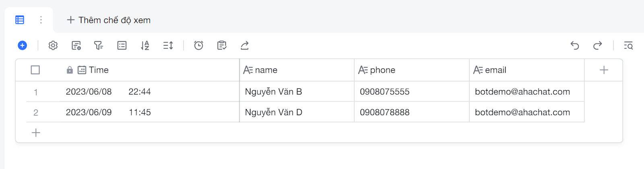Click the share arrow icon
This screenshot has width=644, height=169.
pyautogui.click(x=245, y=46)
